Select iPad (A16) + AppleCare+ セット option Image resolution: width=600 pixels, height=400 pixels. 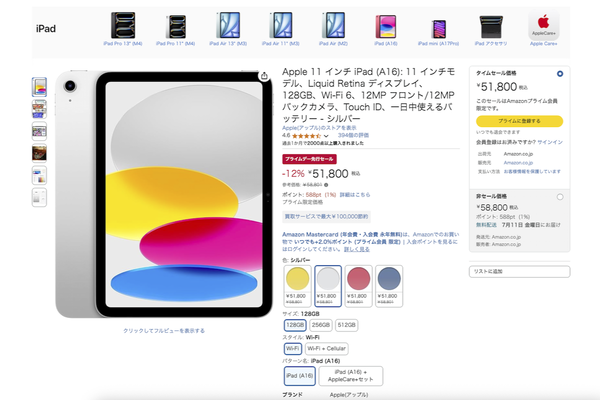tap(351, 376)
